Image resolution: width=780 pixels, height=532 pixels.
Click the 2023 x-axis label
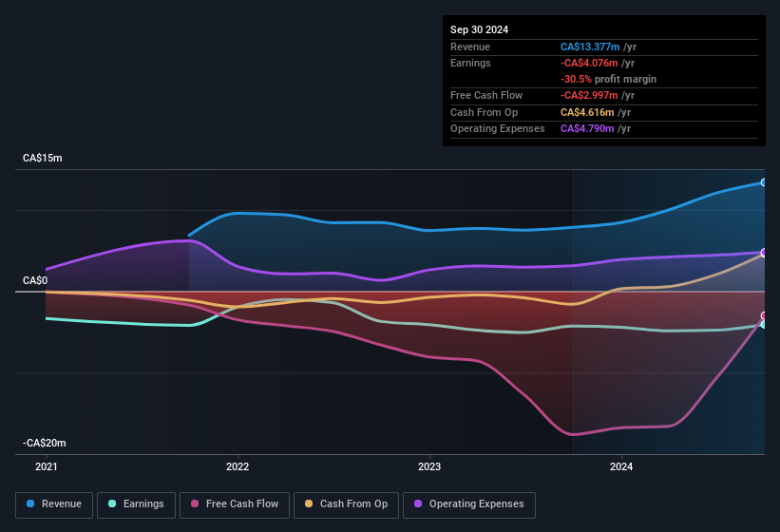[429, 466]
